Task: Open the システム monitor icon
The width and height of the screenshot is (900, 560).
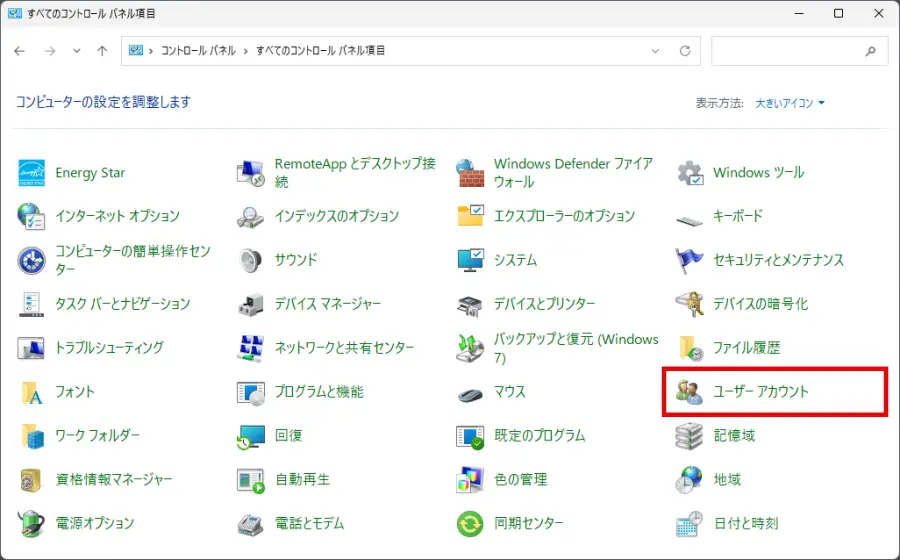Action: [x=470, y=260]
